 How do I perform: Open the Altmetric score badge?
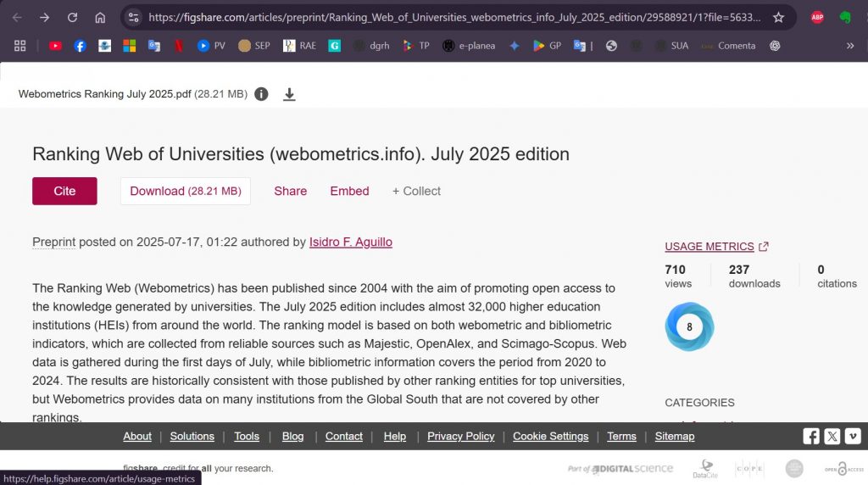(689, 326)
